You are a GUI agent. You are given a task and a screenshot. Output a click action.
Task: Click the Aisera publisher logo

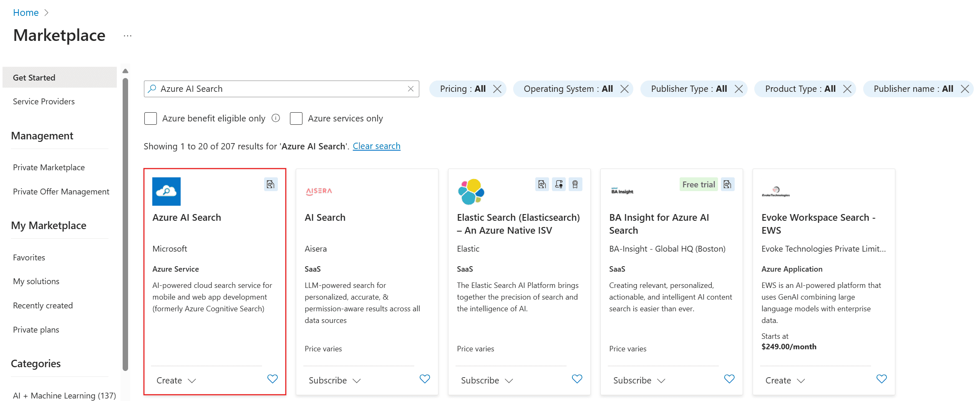(x=318, y=191)
